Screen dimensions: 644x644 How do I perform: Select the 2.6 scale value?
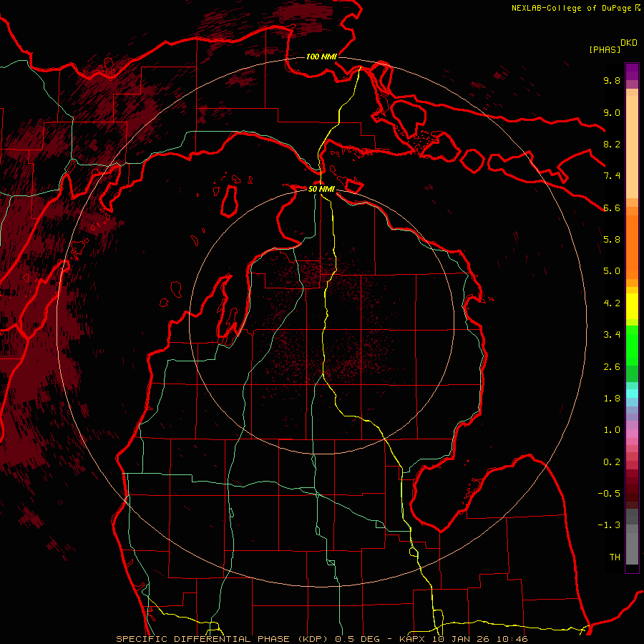point(612,367)
